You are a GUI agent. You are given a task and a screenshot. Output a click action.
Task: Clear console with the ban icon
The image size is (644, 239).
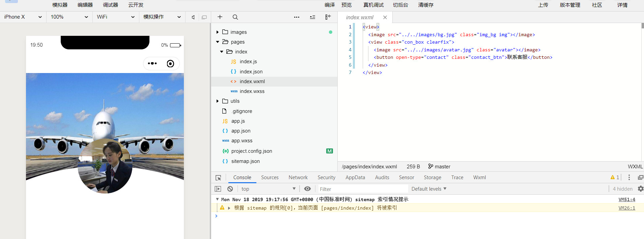tap(230, 189)
